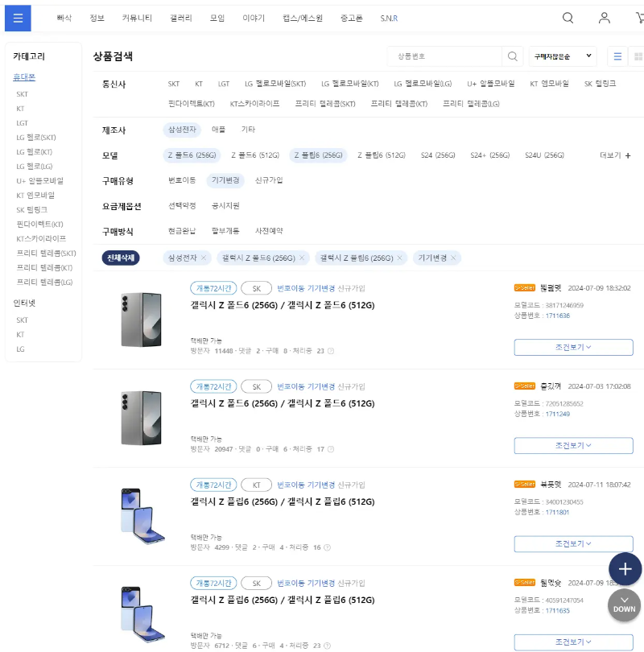Expand 더보기 to show more models
The width and height of the screenshot is (644, 652).
click(x=613, y=155)
